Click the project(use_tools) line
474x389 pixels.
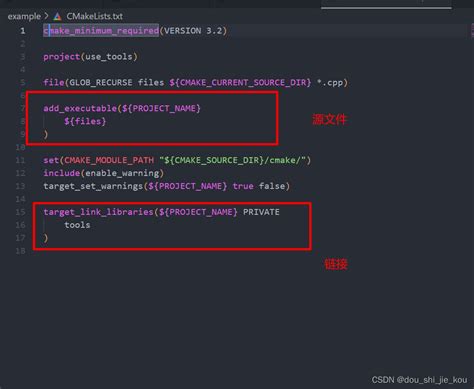90,57
